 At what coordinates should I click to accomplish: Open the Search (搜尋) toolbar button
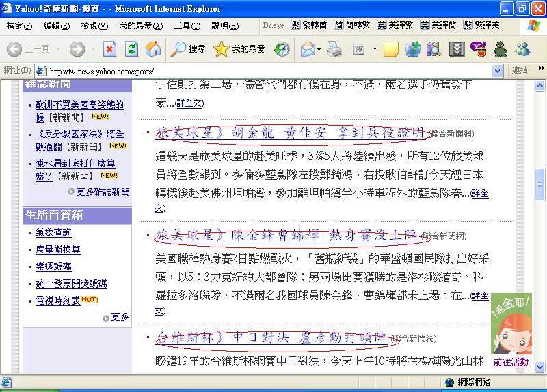[x=189, y=49]
